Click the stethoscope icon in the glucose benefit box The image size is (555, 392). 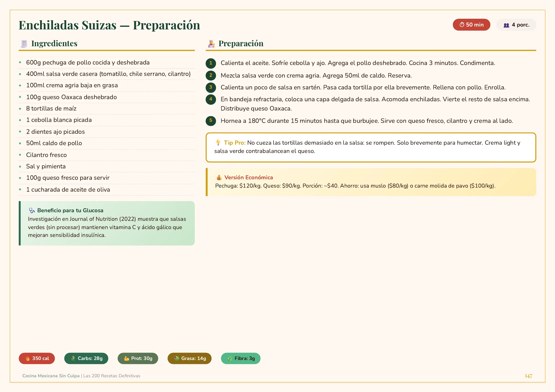click(x=32, y=210)
